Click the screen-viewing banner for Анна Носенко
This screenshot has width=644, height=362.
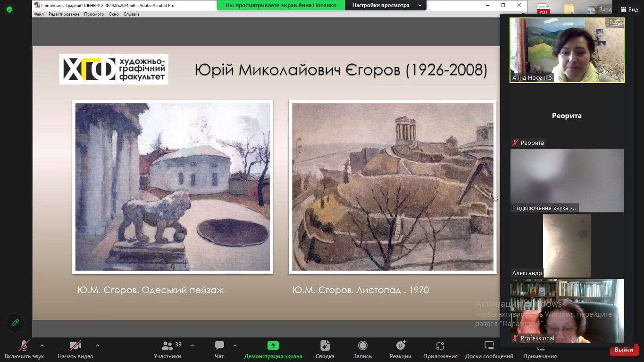coord(281,5)
